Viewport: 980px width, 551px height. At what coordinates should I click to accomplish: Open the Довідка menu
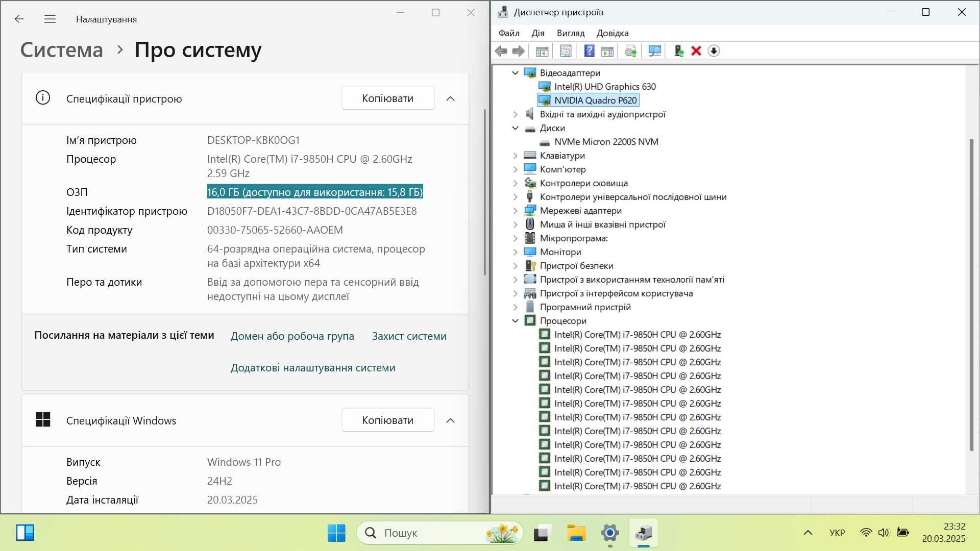click(x=612, y=33)
